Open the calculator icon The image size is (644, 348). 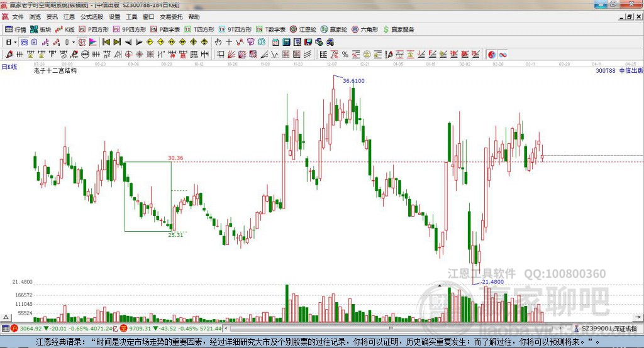tap(286, 42)
